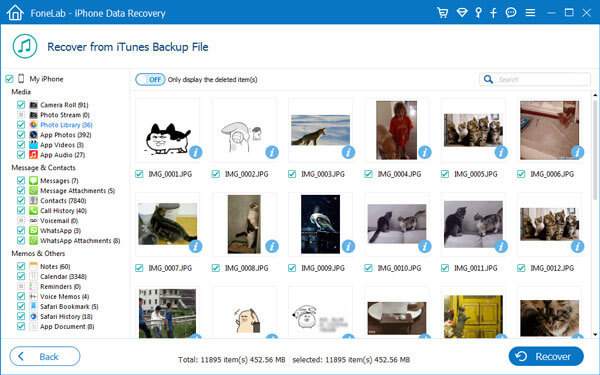Show info for IMG_0001.JPG
600x375 pixels.
click(x=196, y=152)
